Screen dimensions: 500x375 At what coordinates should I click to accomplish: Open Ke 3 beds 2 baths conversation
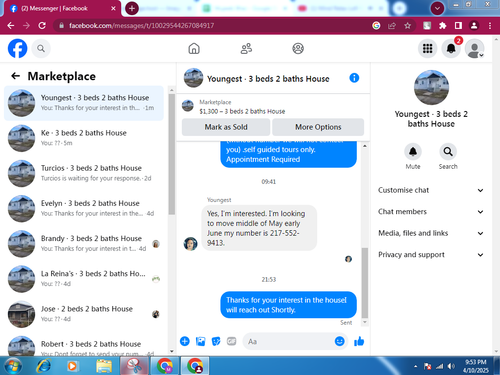84,138
